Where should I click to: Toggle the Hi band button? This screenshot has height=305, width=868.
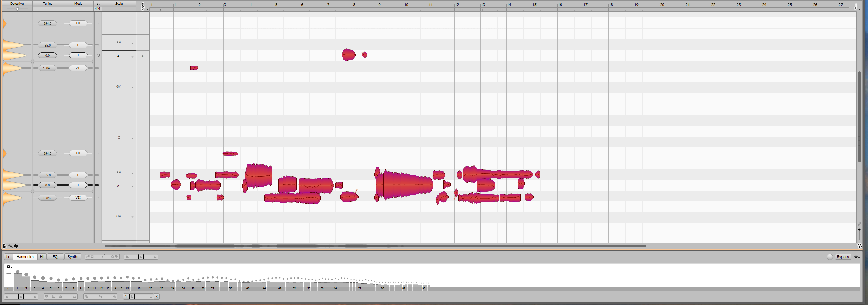pyautogui.click(x=42, y=257)
